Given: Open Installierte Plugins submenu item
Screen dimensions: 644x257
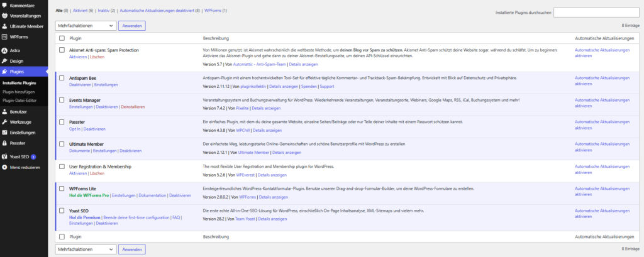Looking at the screenshot, I should coord(19,83).
